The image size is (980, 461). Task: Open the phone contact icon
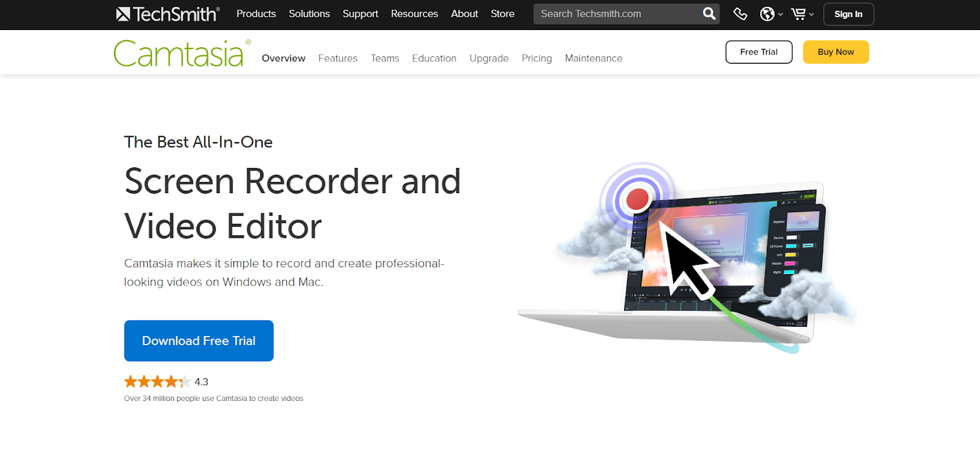coord(740,13)
